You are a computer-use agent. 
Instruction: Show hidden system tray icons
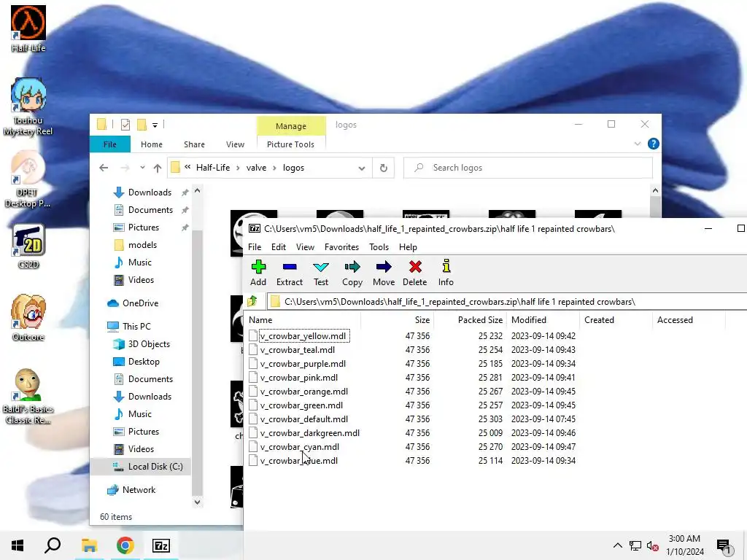coord(617,545)
